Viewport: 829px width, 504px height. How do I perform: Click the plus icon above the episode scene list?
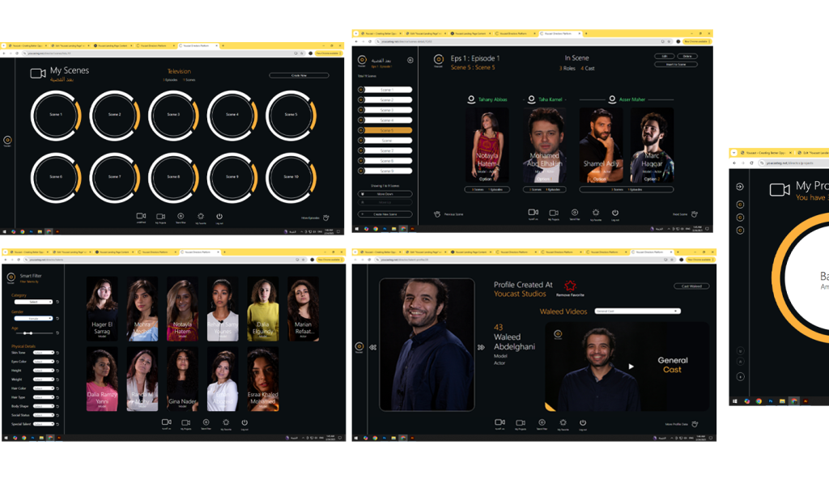[x=410, y=60]
